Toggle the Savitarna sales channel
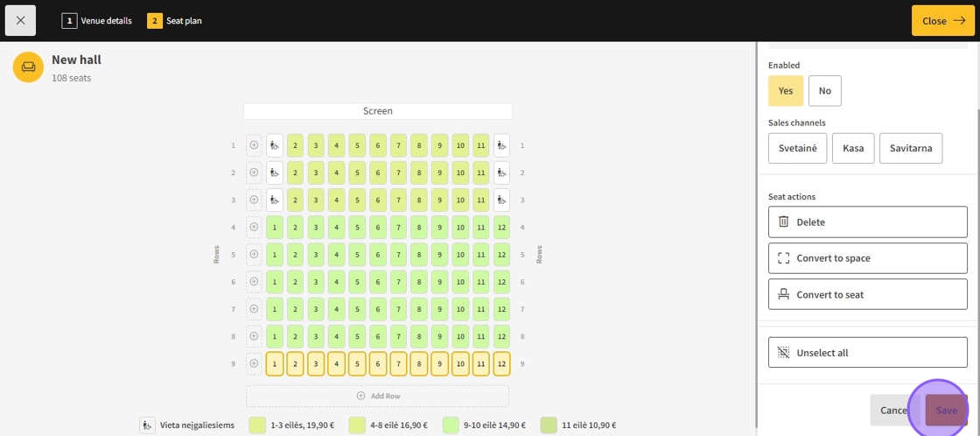980x436 pixels. [x=910, y=149]
